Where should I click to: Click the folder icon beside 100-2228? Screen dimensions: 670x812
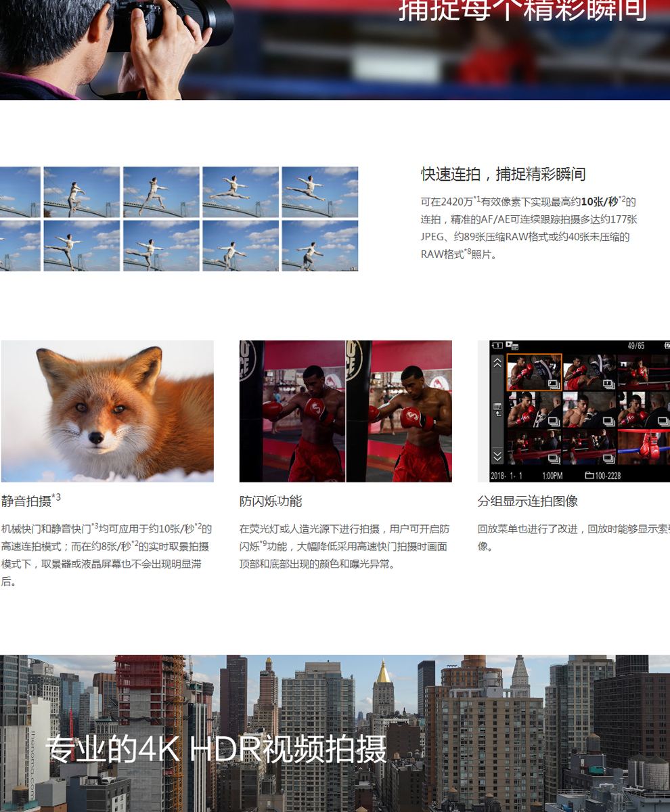pyautogui.click(x=589, y=476)
